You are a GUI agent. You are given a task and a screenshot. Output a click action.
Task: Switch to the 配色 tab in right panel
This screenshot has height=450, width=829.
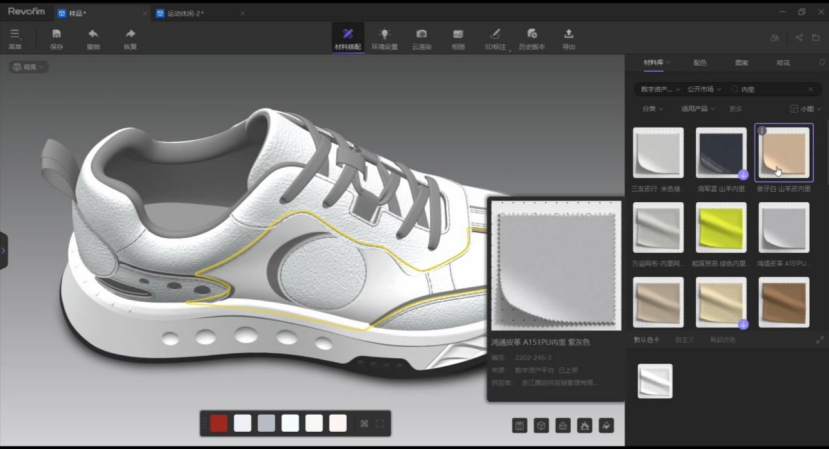(x=699, y=62)
